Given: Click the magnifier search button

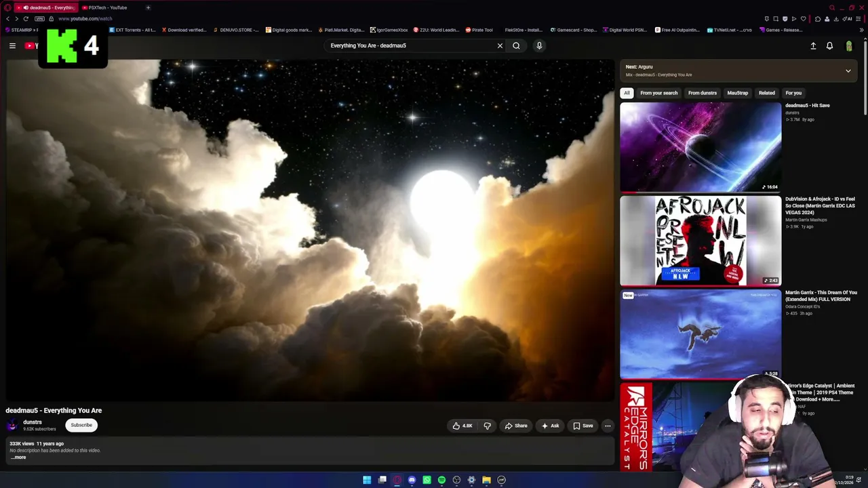Looking at the screenshot, I should (x=516, y=45).
